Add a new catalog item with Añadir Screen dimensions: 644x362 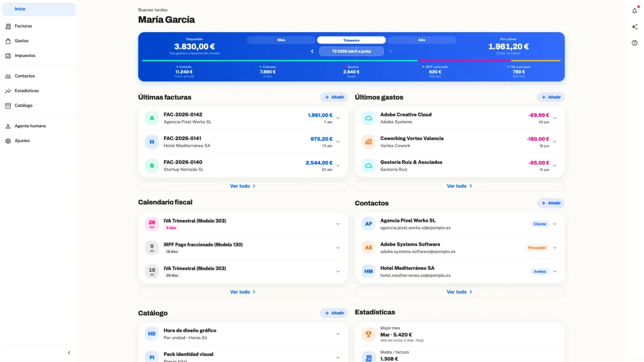334,313
